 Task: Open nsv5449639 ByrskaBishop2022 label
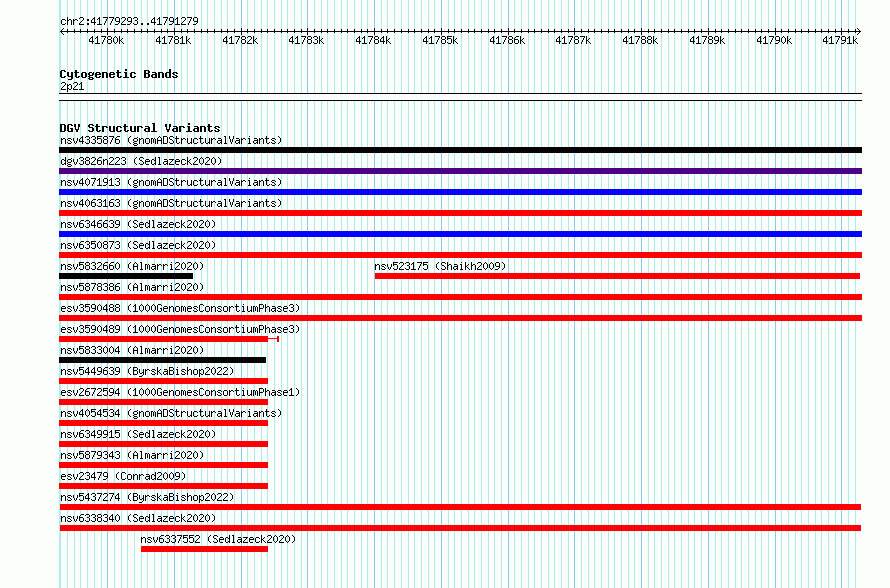coord(147,371)
